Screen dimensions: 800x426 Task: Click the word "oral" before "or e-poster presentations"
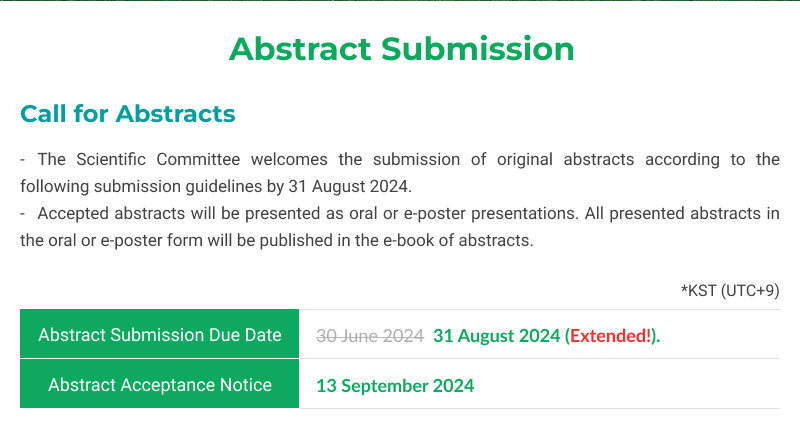tap(363, 213)
